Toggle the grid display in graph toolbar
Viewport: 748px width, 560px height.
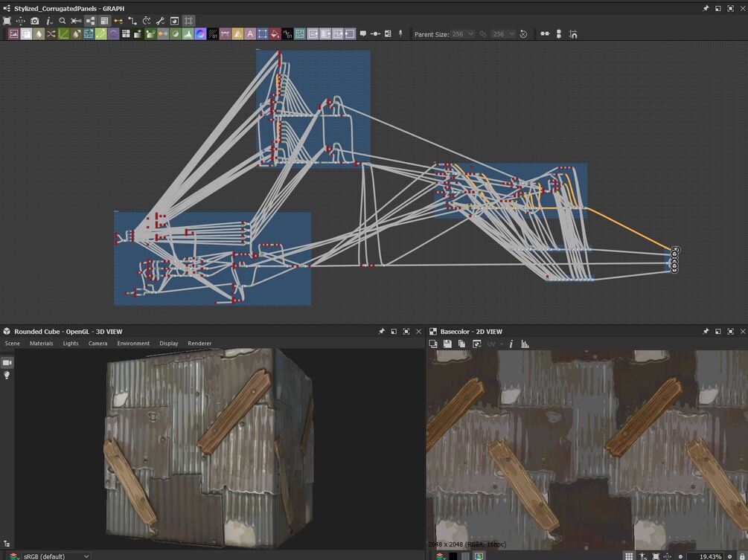189,21
